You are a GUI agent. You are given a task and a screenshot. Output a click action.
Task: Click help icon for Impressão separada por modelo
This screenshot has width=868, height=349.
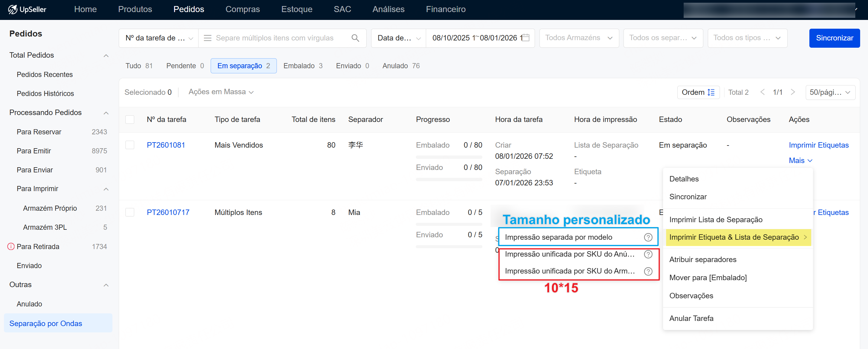click(x=648, y=237)
